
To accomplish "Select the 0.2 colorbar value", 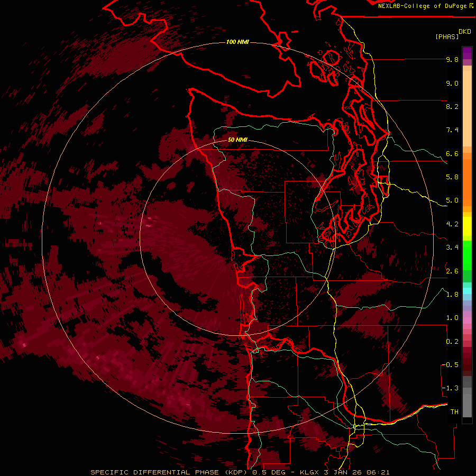I will click(452, 341).
